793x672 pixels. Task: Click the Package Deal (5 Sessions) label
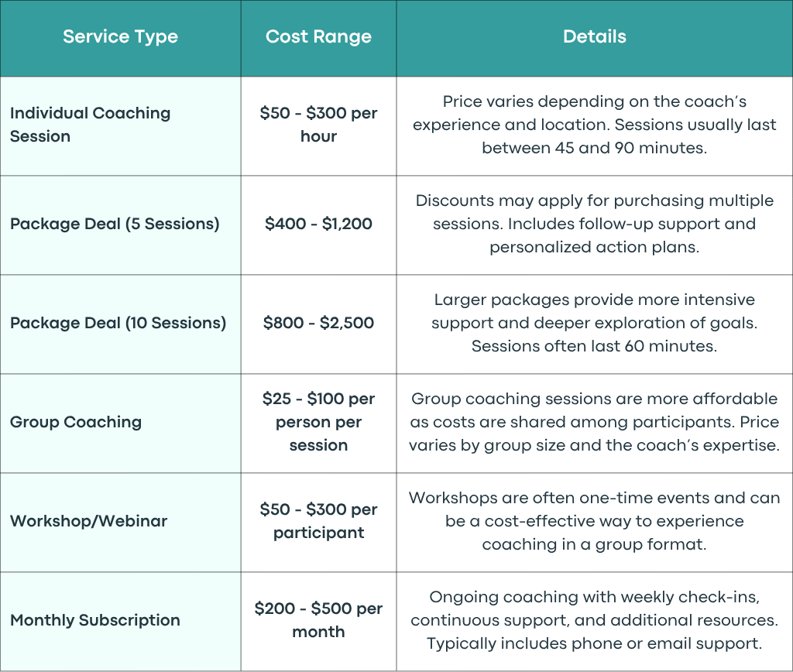pos(115,224)
